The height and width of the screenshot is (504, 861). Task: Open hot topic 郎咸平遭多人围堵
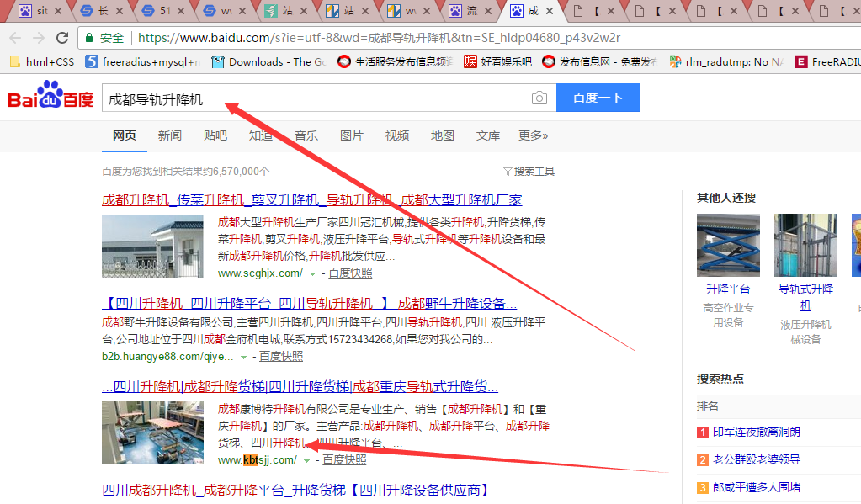click(756, 487)
